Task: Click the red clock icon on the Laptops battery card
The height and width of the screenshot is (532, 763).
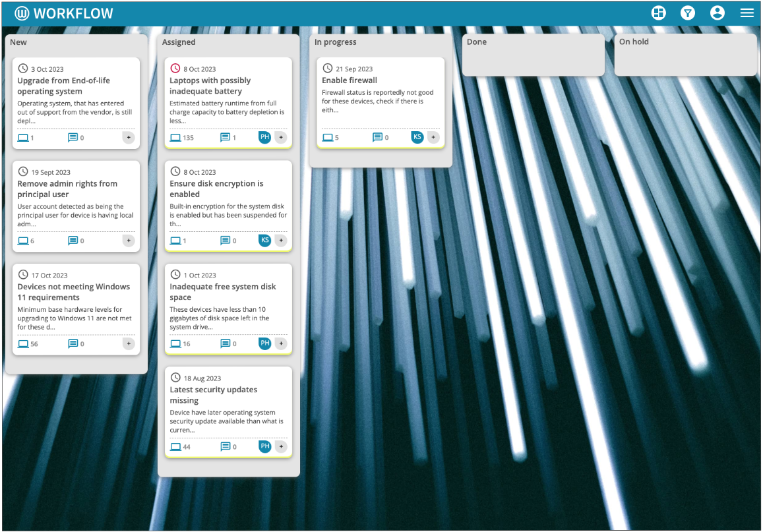Action: (174, 67)
